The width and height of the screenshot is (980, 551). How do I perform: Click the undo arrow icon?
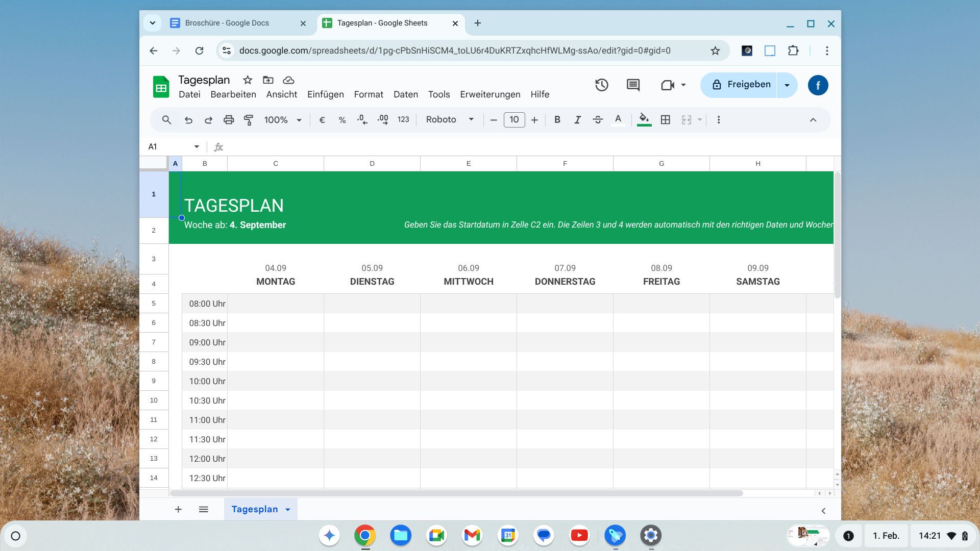188,120
